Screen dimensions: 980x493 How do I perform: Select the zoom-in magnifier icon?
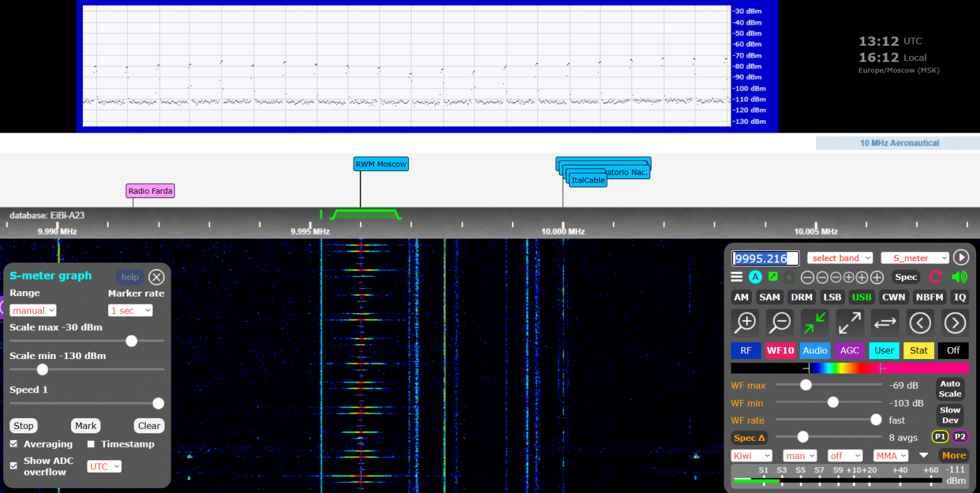click(x=744, y=323)
